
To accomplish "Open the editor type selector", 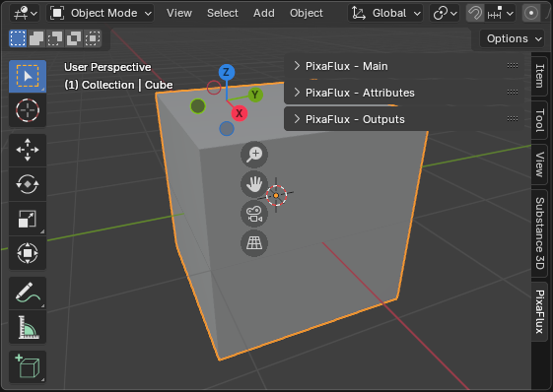I will (25, 14).
